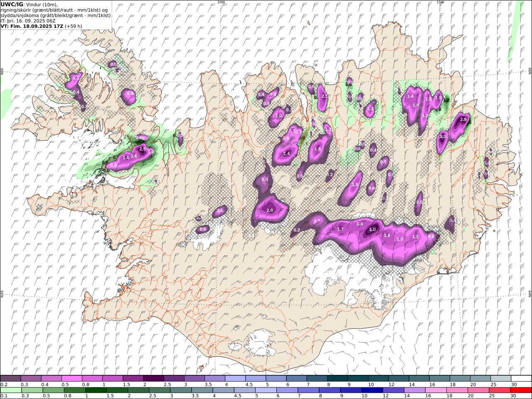Click the '(+59 h)' forecast offset text

tap(74, 26)
